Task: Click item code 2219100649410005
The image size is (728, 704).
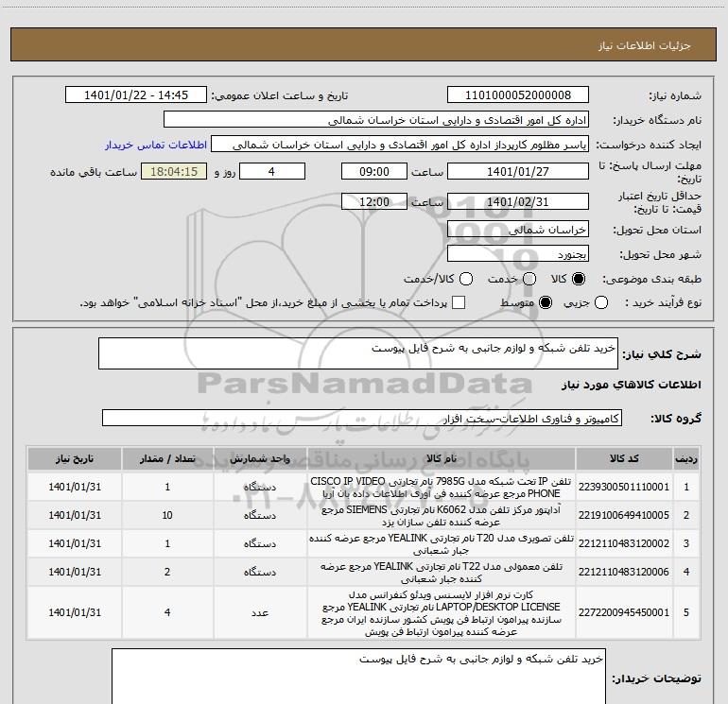Action: pyautogui.click(x=624, y=515)
